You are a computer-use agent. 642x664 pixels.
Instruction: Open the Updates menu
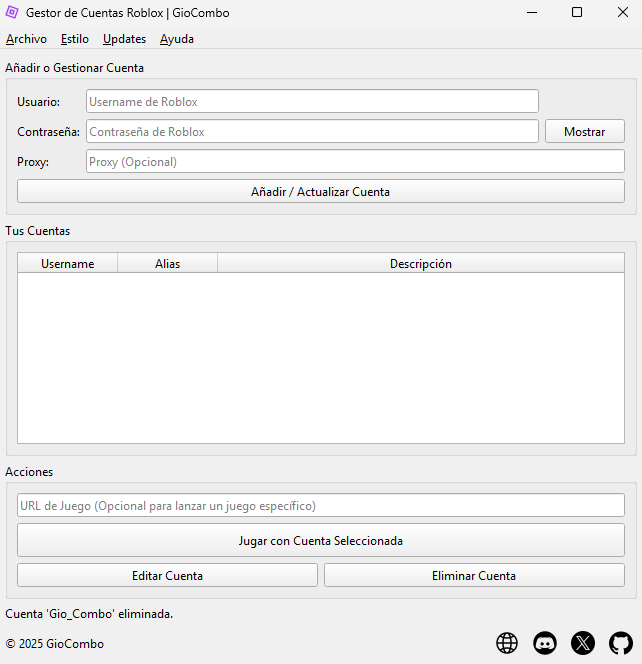pos(124,39)
